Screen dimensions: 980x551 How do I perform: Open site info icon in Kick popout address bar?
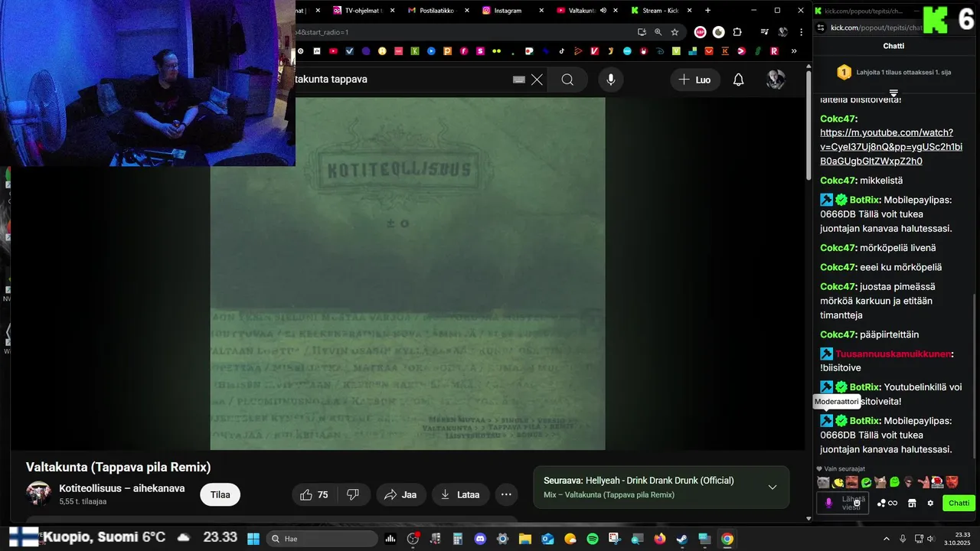(x=821, y=28)
